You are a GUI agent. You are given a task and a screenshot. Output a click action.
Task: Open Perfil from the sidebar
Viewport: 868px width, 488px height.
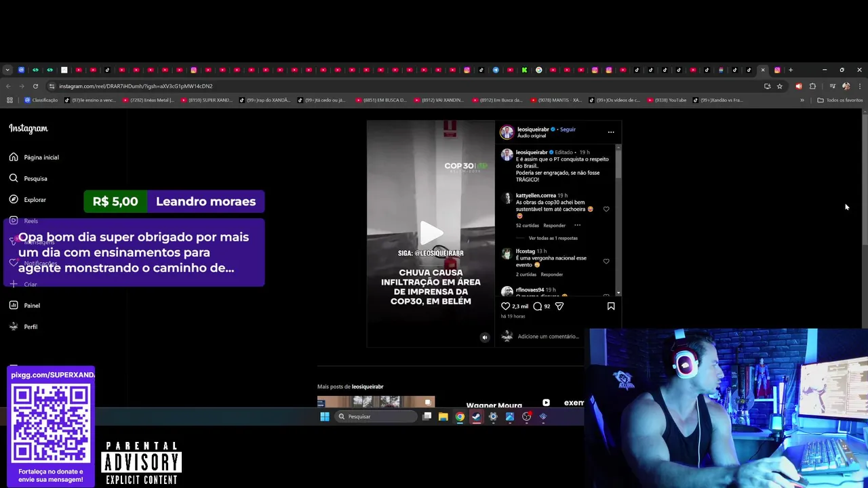click(24, 327)
